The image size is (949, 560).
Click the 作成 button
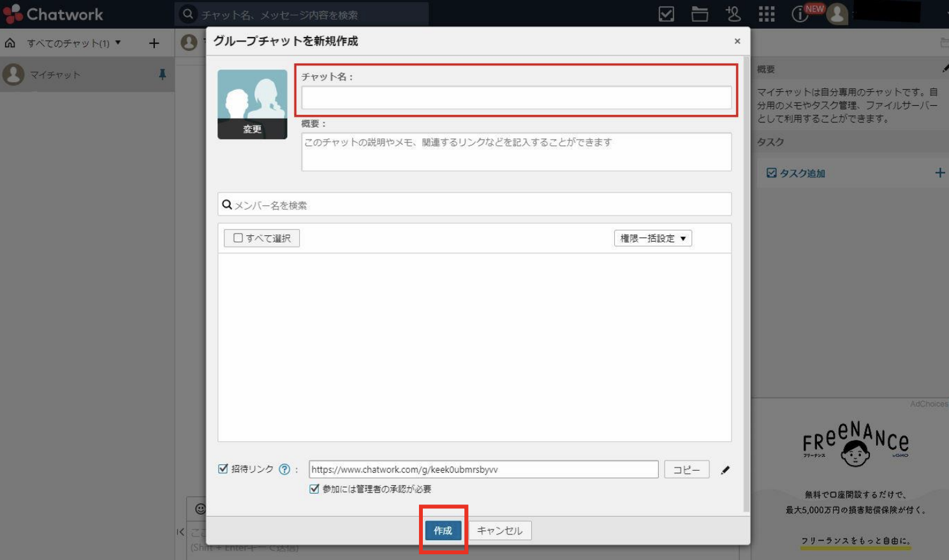point(443,531)
